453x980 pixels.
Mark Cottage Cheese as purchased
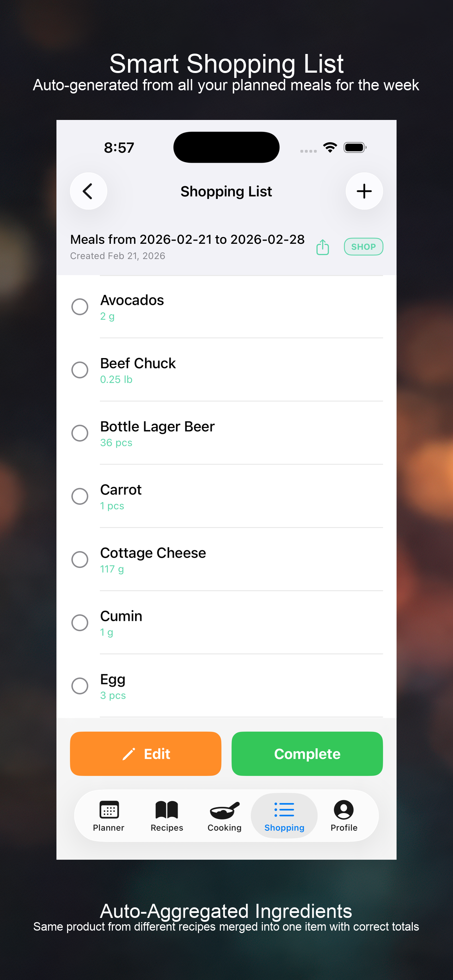pos(80,559)
